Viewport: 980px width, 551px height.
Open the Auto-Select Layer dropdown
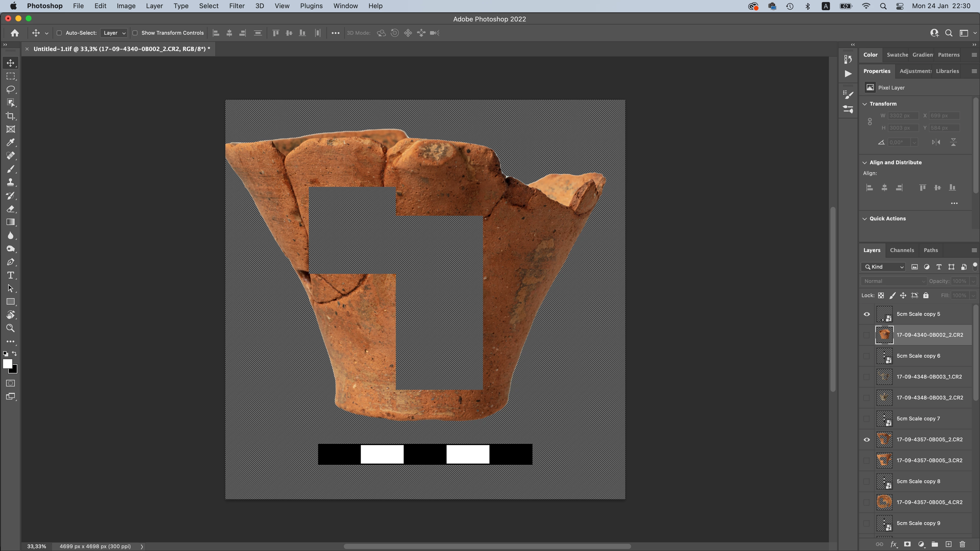click(x=114, y=33)
